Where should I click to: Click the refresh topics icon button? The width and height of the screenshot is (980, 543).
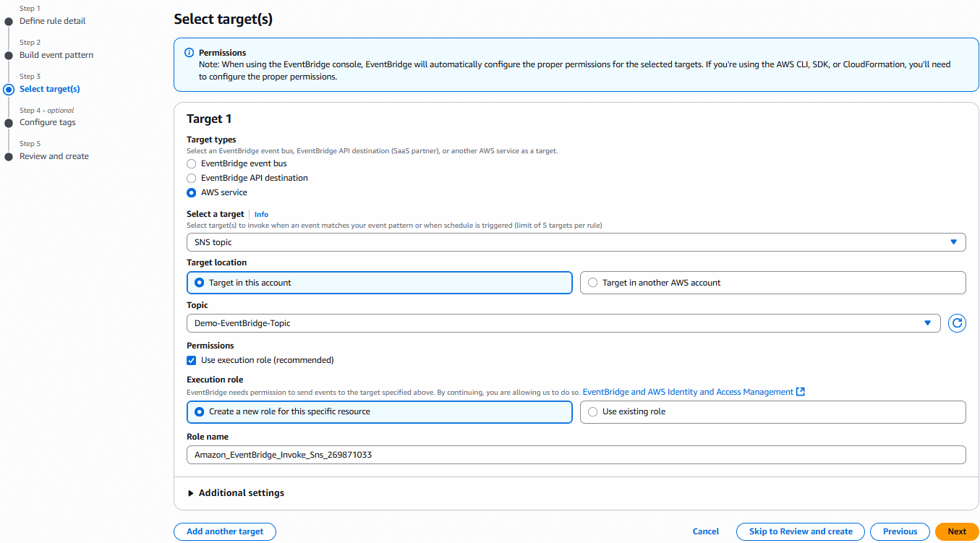pos(957,323)
